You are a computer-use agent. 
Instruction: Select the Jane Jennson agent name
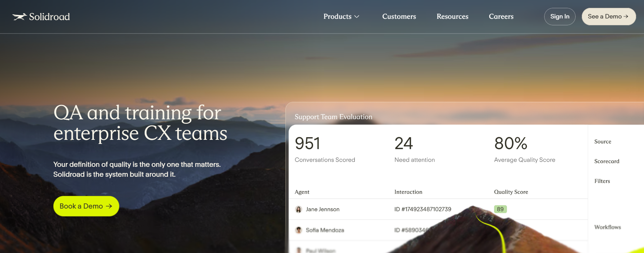(x=322, y=209)
